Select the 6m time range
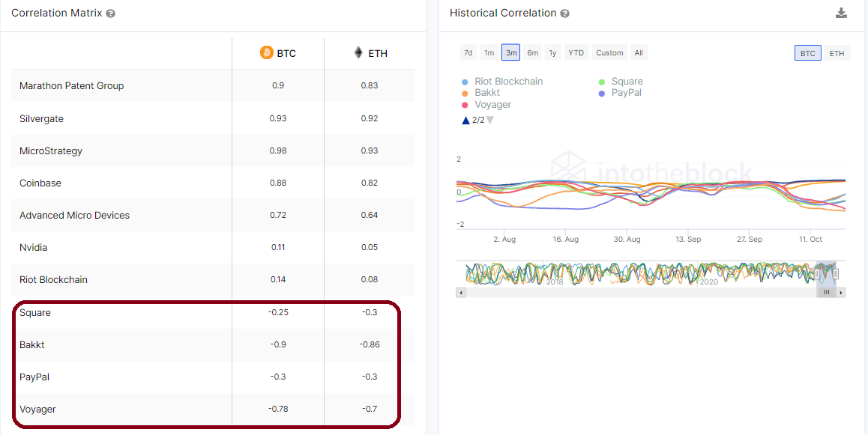Viewport: 868px width, 435px height. 532,53
